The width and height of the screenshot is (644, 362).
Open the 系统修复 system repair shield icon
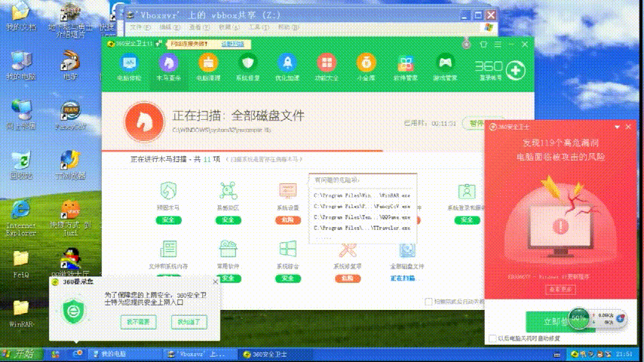(247, 63)
